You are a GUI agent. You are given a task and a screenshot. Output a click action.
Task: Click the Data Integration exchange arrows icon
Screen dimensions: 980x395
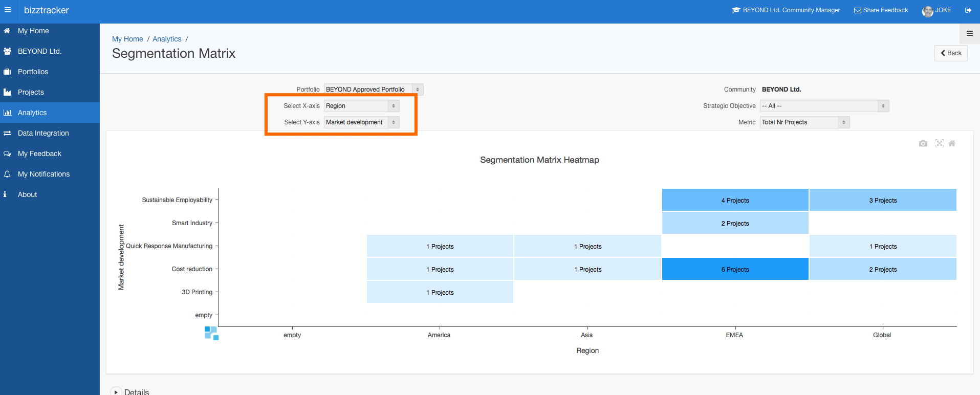tap(7, 133)
